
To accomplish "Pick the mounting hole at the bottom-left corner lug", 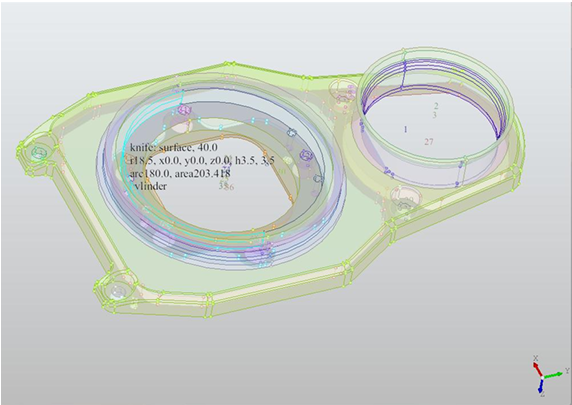I will (x=117, y=292).
